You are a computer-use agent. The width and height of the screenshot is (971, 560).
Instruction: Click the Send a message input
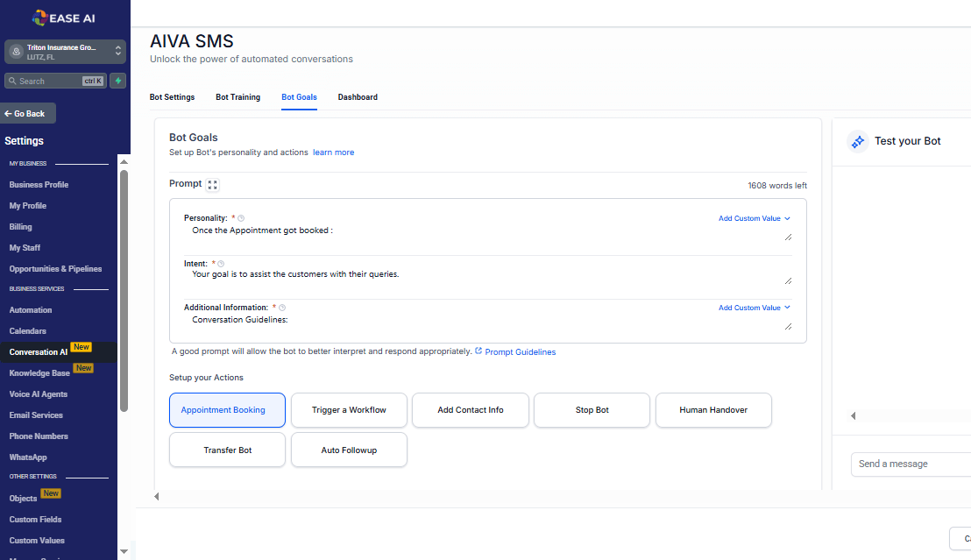point(911,464)
